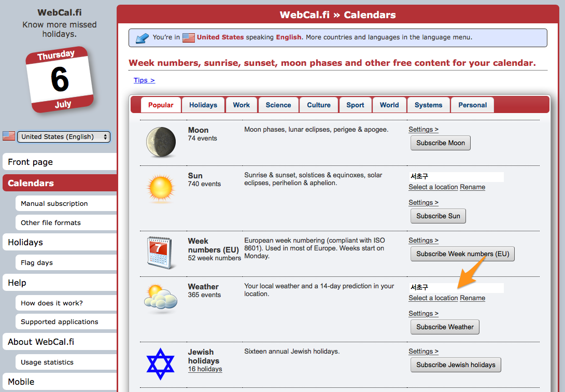565x392 pixels.
Task: Open Manual subscription in sidebar
Action: click(66, 204)
